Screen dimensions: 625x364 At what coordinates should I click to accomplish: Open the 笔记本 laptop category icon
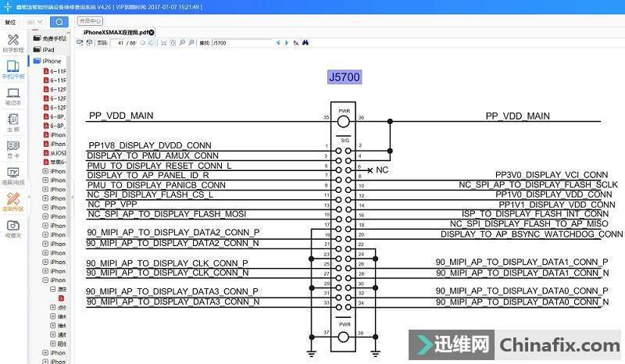pos(13,96)
